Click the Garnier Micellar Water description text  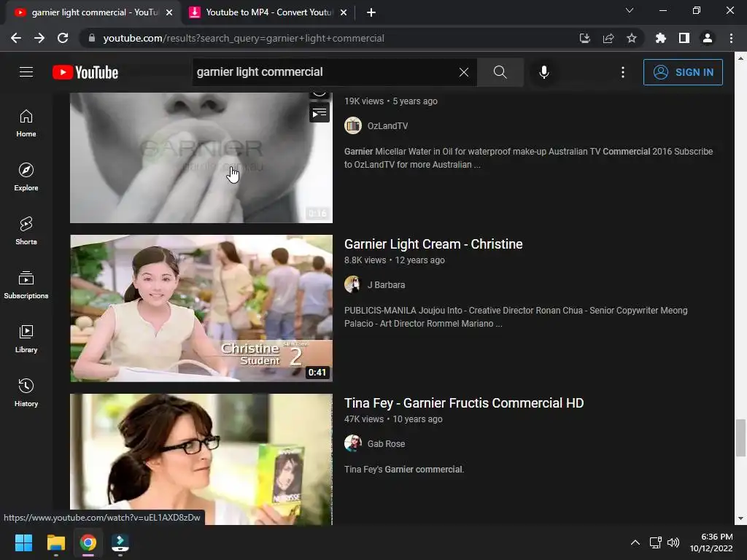pos(529,157)
